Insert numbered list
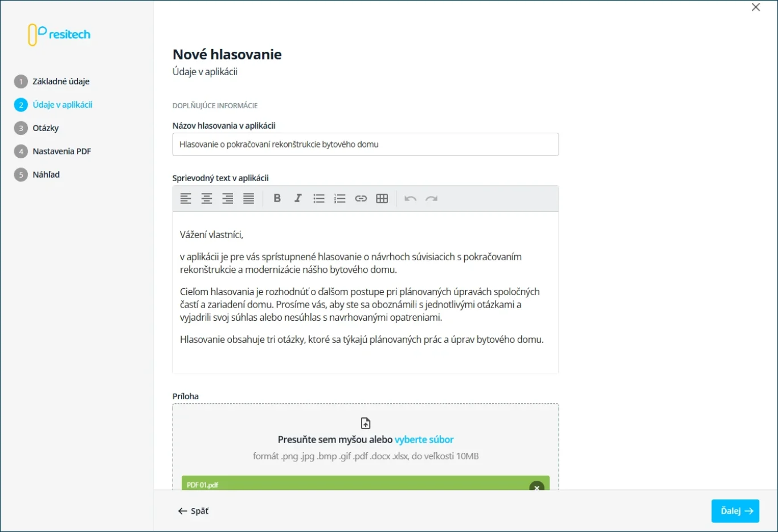Viewport: 778px width, 532px height. coord(340,198)
